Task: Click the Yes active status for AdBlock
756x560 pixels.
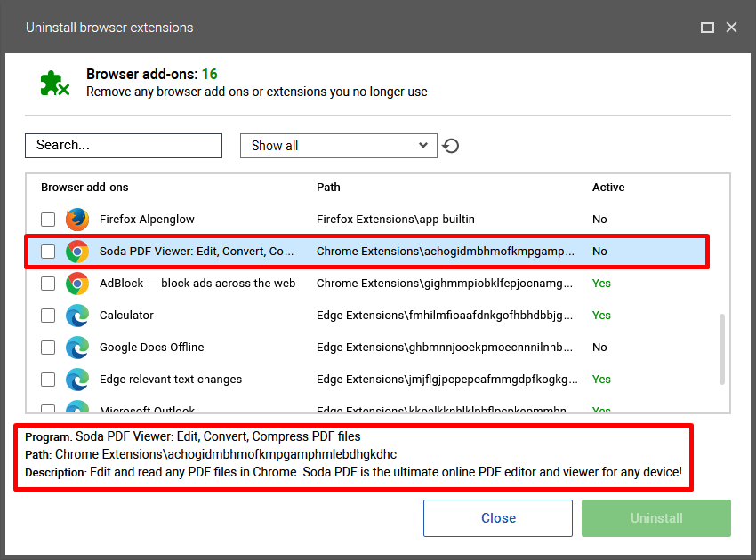Action: pyautogui.click(x=601, y=284)
